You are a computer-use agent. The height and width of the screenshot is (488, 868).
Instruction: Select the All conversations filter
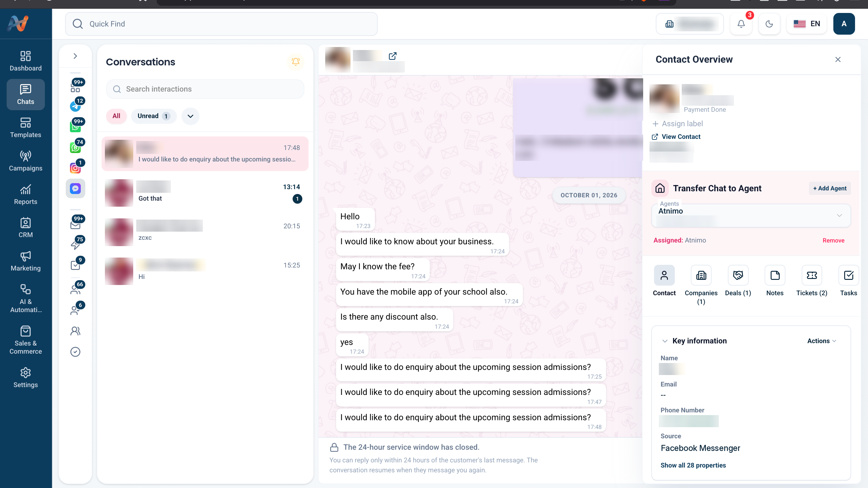(116, 116)
